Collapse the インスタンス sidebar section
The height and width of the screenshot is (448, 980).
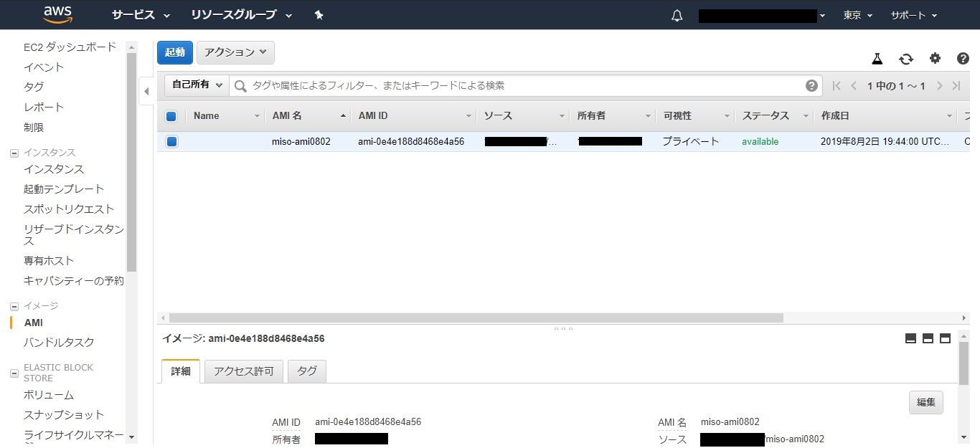point(14,153)
